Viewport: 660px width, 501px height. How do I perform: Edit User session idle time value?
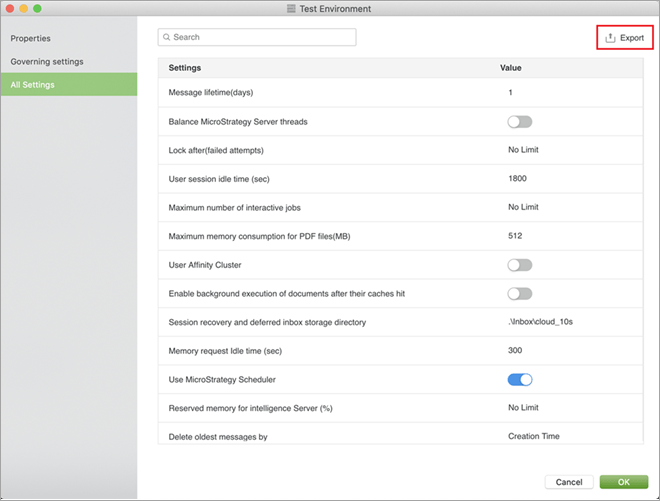(x=517, y=179)
